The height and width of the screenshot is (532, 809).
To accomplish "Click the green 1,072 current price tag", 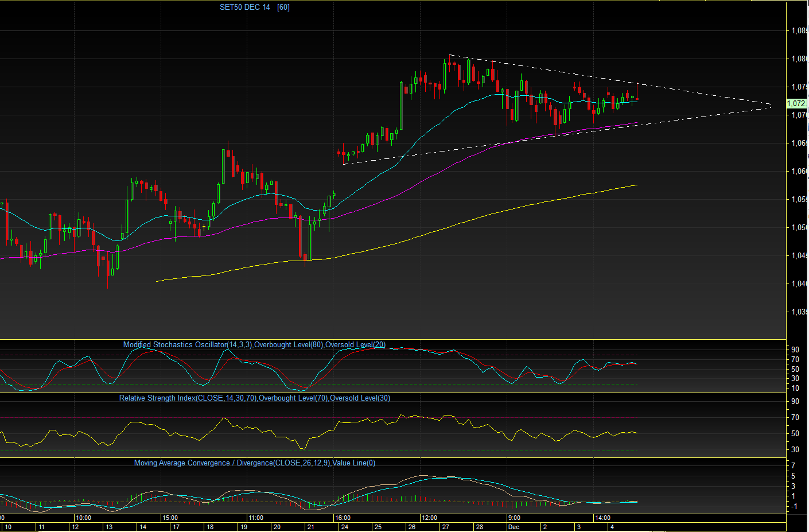I will 796,104.
